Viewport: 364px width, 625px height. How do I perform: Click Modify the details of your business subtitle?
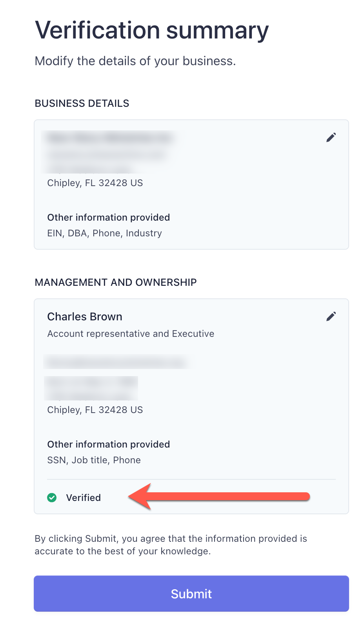pyautogui.click(x=135, y=61)
